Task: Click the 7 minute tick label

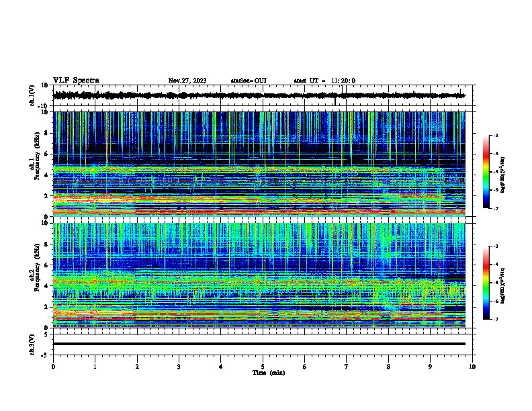Action: coord(347,367)
